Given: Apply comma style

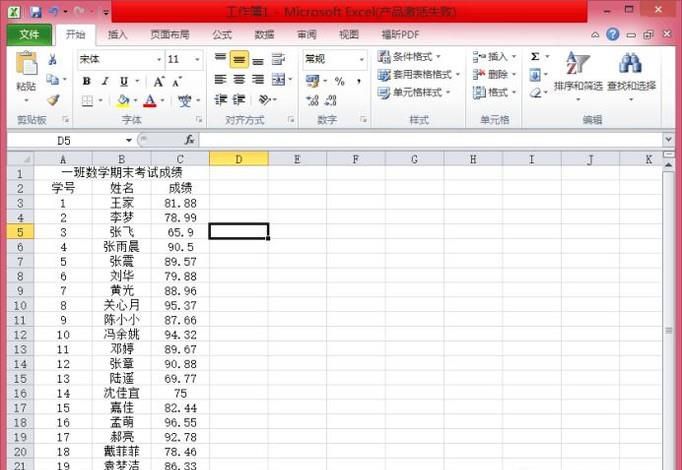Looking at the screenshot, I should [359, 81].
